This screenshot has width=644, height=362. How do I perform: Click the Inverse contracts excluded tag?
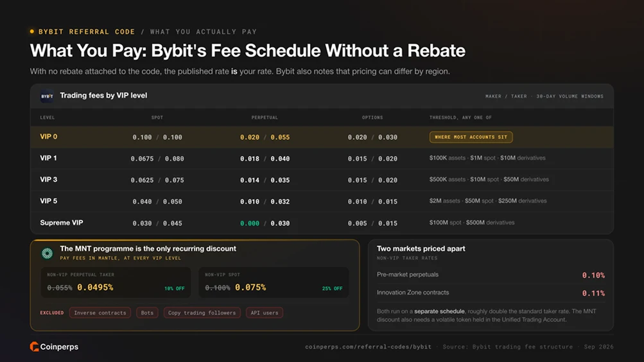(100, 313)
